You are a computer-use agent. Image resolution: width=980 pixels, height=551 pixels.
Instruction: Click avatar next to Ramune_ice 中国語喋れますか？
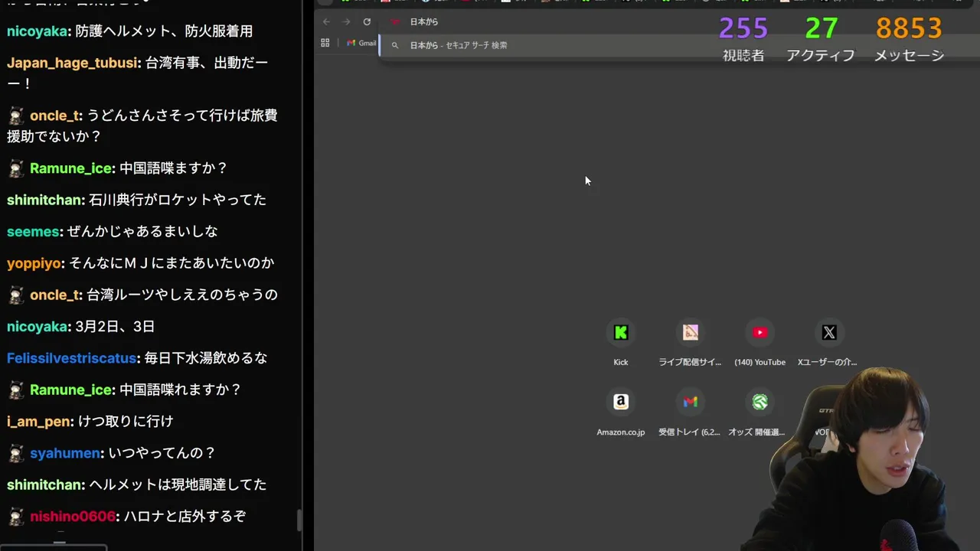16,390
